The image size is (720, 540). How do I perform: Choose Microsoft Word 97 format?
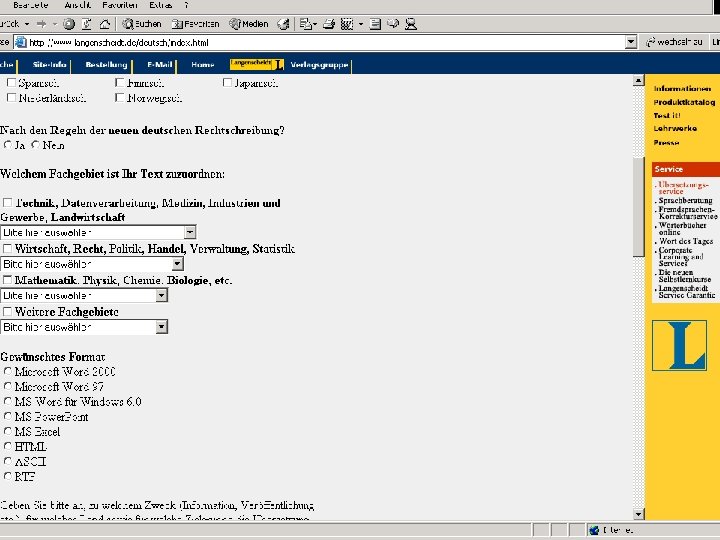coord(7,386)
